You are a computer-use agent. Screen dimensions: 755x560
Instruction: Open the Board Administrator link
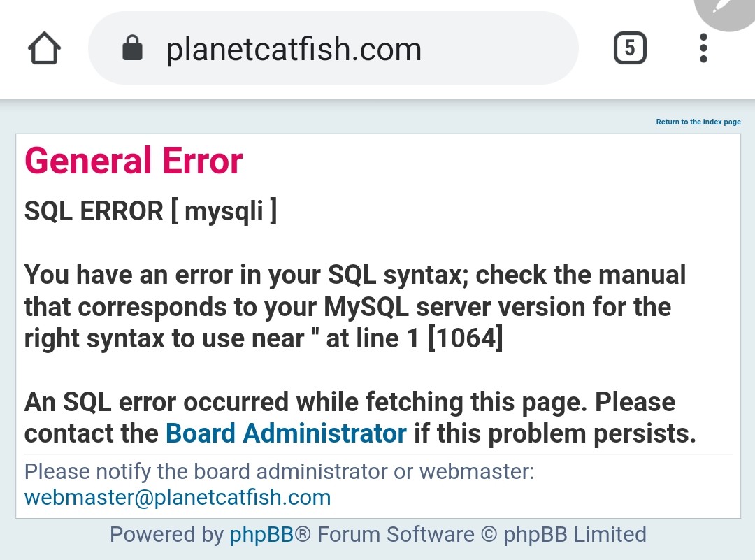point(286,433)
